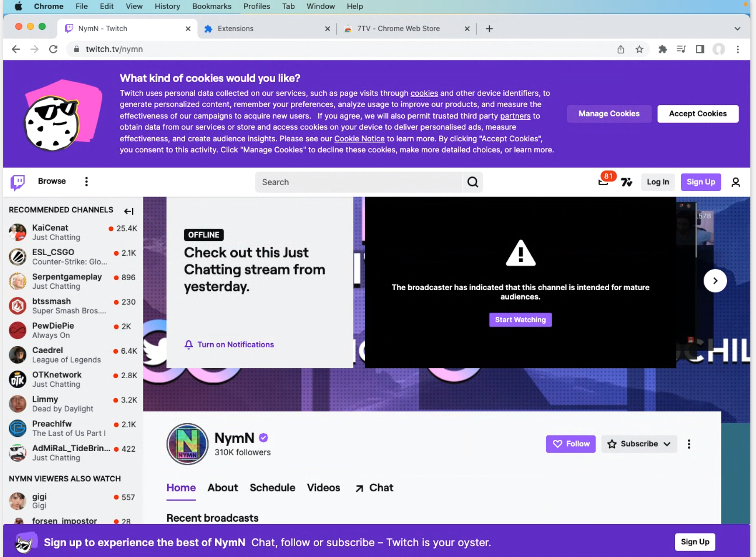Open the three-dot menu beside Browse
Screen dimensions: 756x557
pos(86,182)
